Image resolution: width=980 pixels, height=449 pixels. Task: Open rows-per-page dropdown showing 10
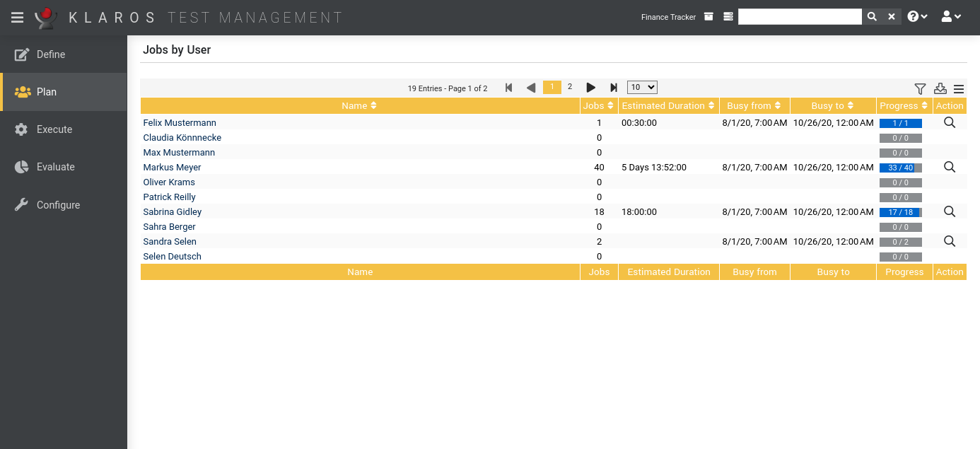[x=642, y=88]
